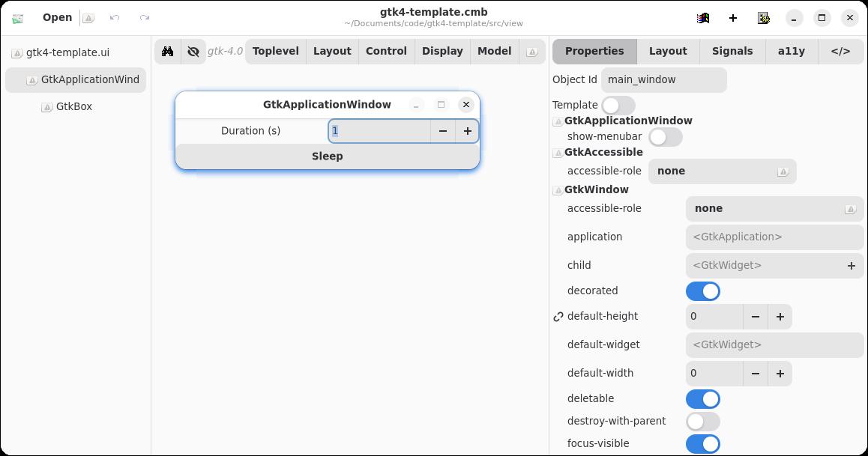Click the undo arrow in header bar
Image resolution: width=868 pixels, height=456 pixels.
[x=115, y=17]
